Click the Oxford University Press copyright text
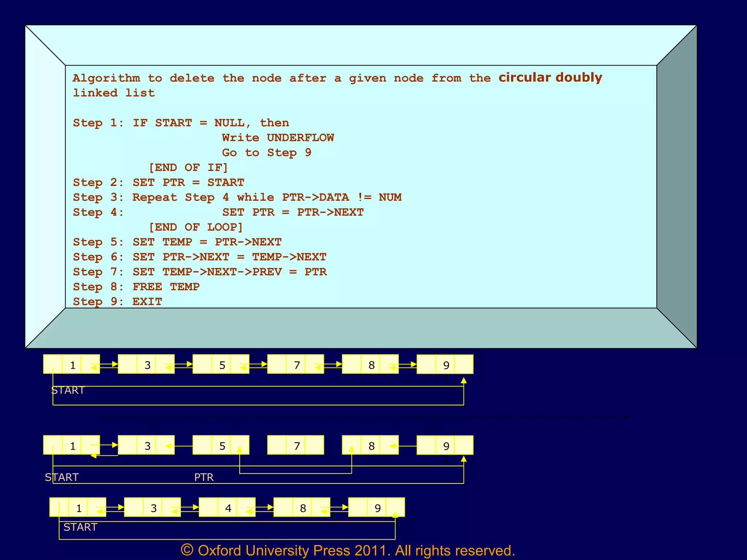Screen dimensions: 747x560 point(348,550)
